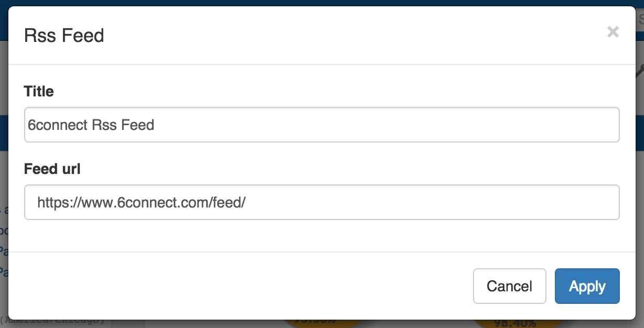Click the 98.40% gauge behind the dialog

point(514,323)
